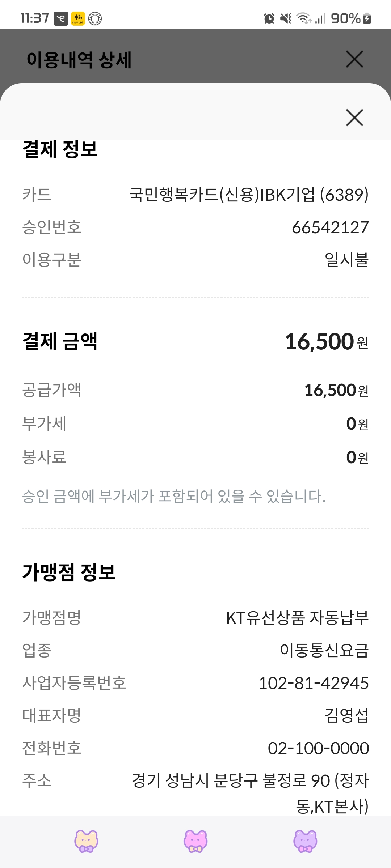Tap the Wi-Fi status icon
Viewport: 391px width, 868px height.
click(x=303, y=18)
